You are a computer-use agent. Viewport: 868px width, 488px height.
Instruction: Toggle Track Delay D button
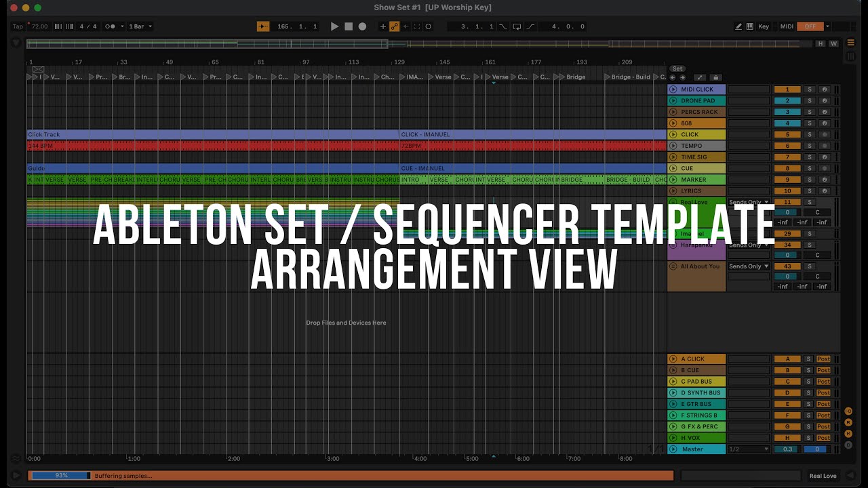click(848, 445)
